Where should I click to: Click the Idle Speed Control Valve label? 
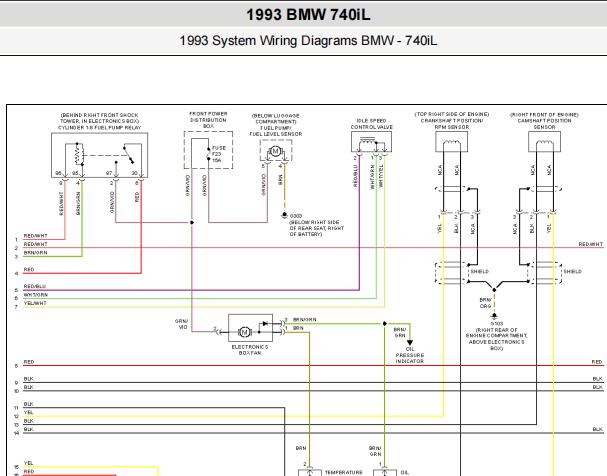(x=372, y=124)
